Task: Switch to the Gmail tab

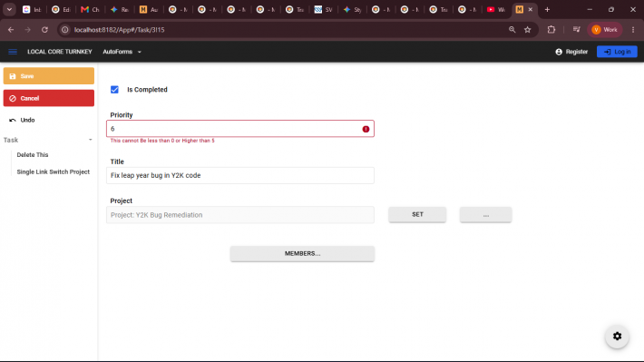Action: (90, 9)
